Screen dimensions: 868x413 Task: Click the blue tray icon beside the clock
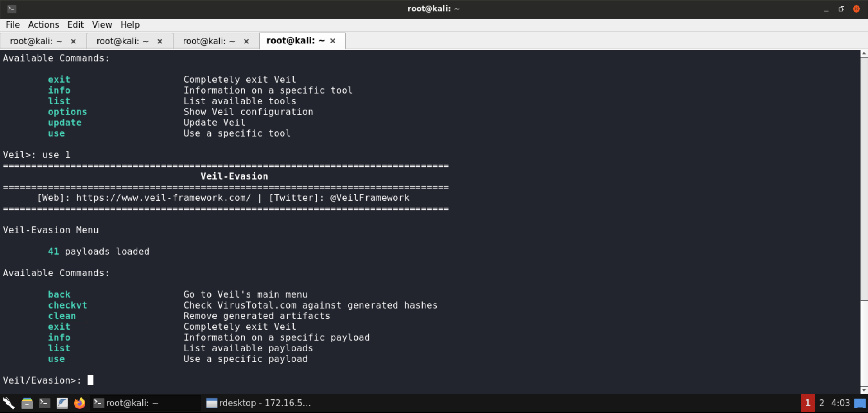pos(860,403)
